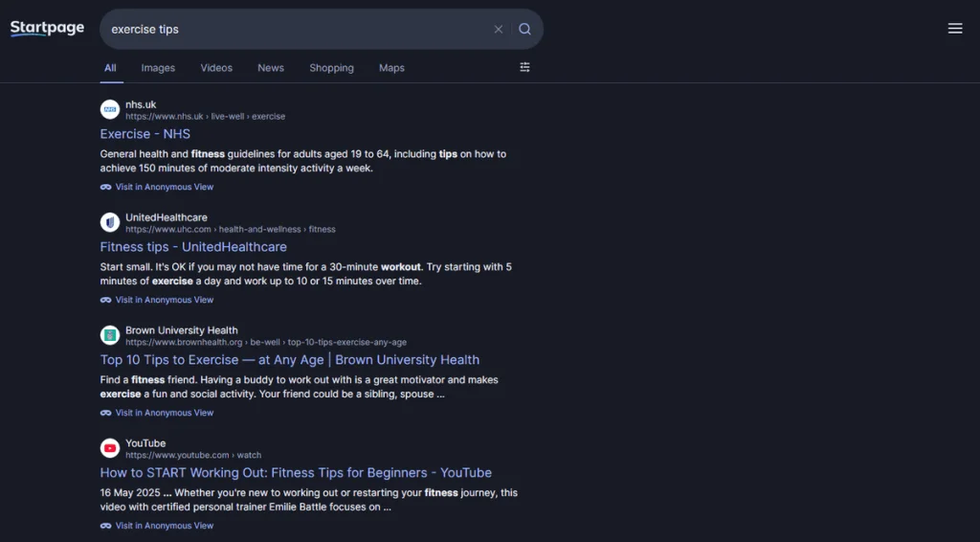Open 'Top 10 Tips to Exercise' result
The image size is (980, 542).
[290, 359]
